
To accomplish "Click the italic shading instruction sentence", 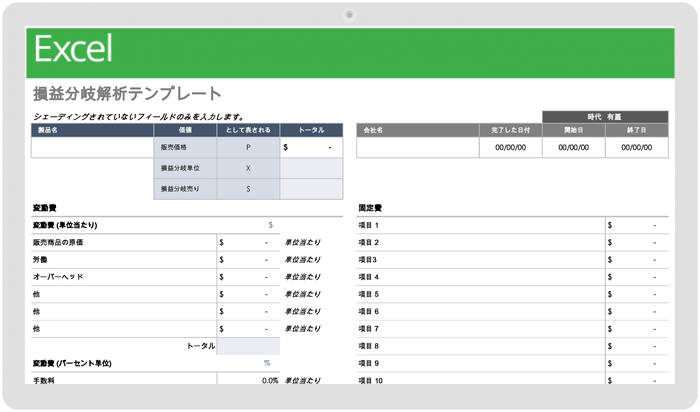I will (139, 117).
